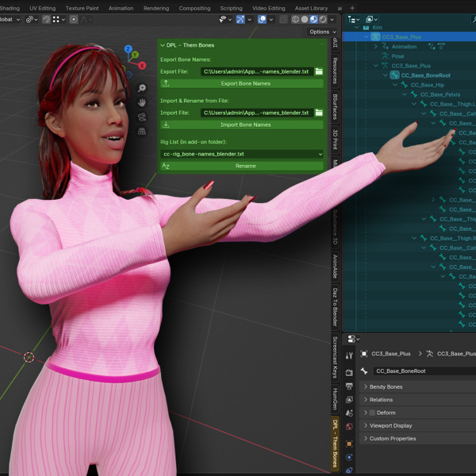Add a new workspace with plus
The image size is (476, 476).
352,8
